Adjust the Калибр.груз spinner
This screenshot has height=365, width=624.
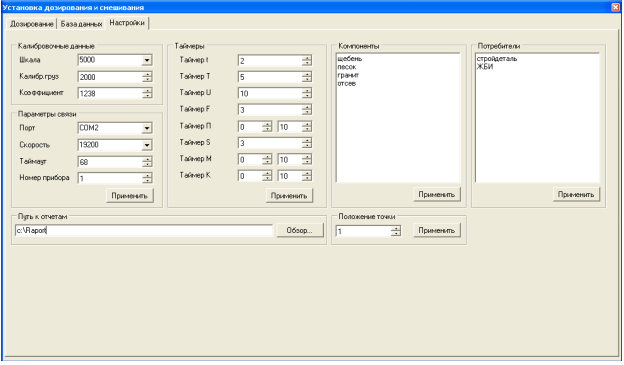pos(147,77)
